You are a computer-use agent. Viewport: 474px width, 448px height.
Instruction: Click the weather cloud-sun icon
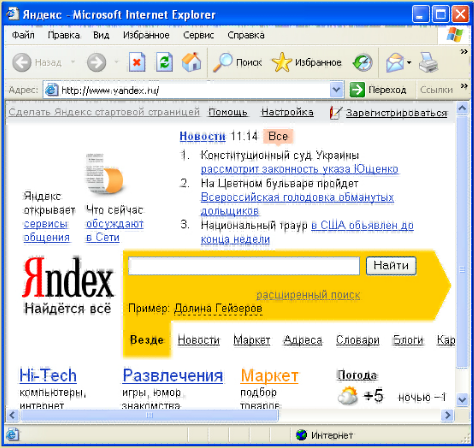pyautogui.click(x=348, y=396)
